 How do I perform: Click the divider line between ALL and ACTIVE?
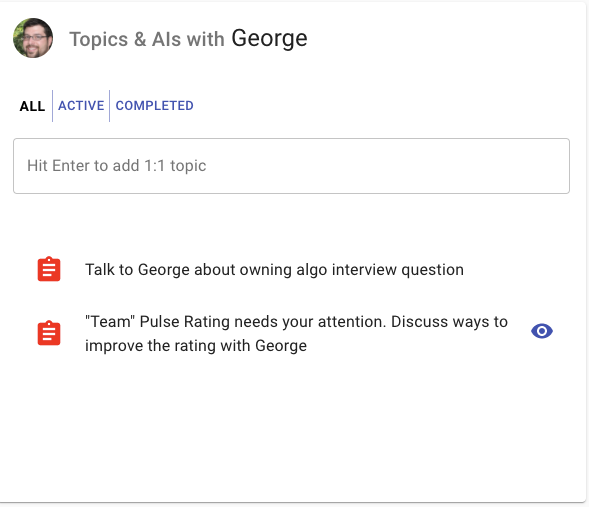(52, 106)
